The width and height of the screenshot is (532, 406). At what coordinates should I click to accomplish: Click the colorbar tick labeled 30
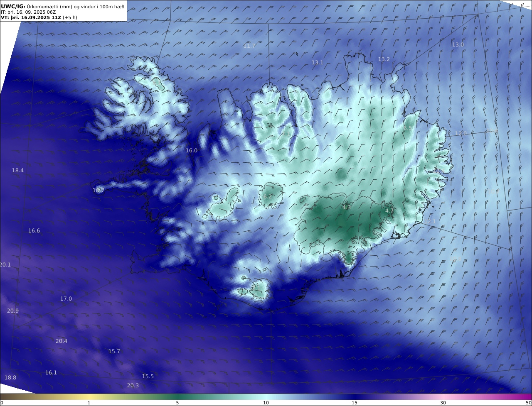pyautogui.click(x=443, y=403)
